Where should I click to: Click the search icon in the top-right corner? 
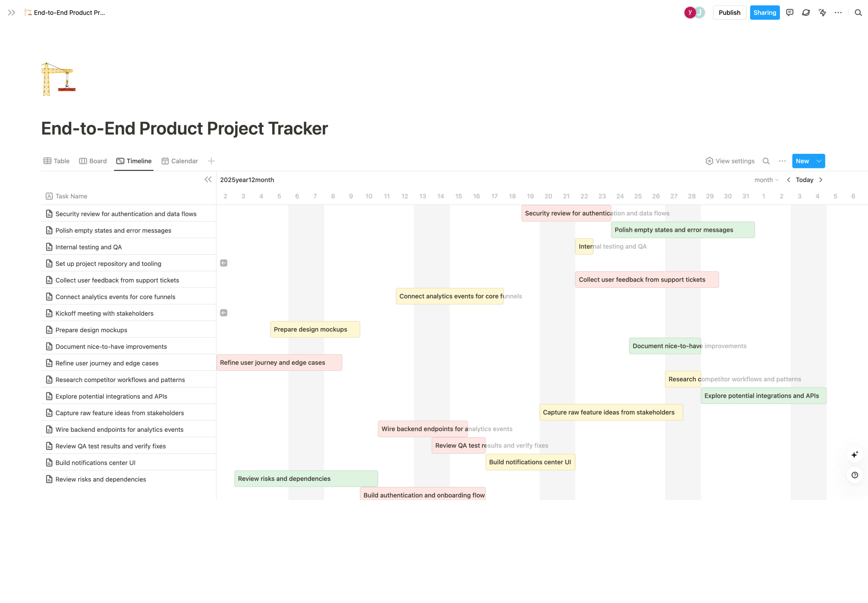[858, 12]
